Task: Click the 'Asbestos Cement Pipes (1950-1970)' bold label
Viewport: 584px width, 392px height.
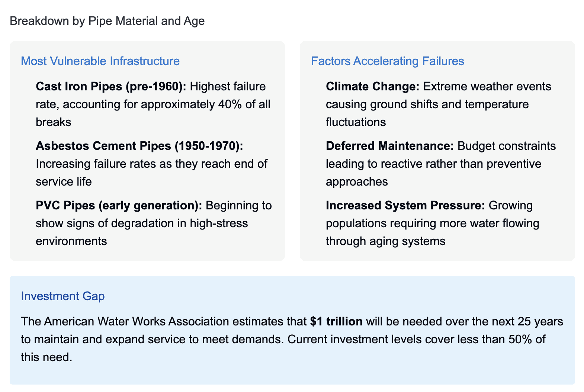Action: click(139, 146)
